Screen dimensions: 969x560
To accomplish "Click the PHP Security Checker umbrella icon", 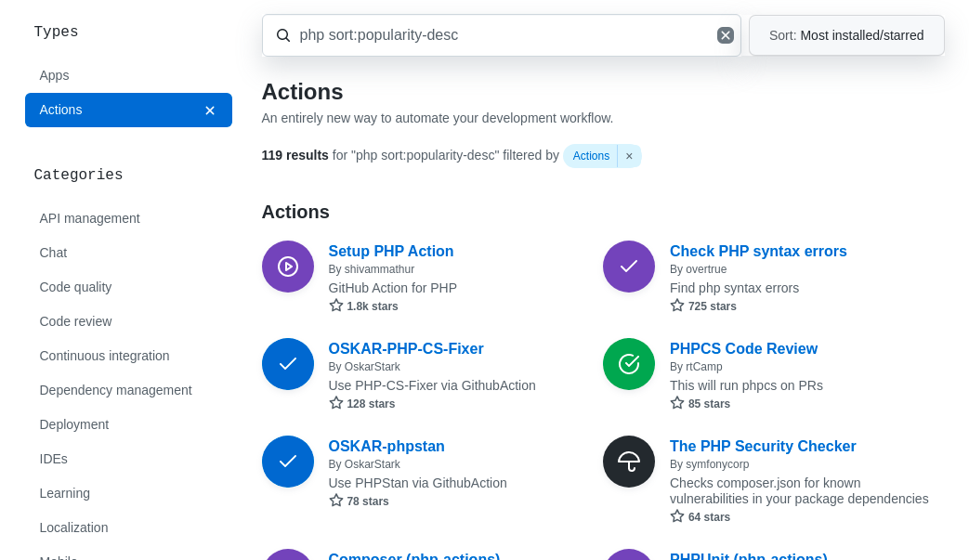I will 629,462.
